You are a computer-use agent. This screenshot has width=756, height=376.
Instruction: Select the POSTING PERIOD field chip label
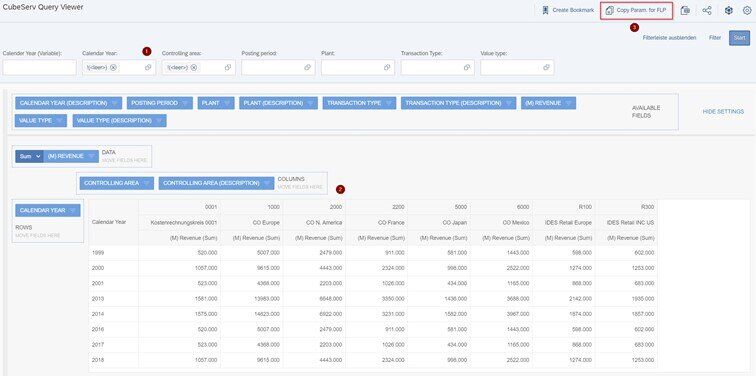154,103
